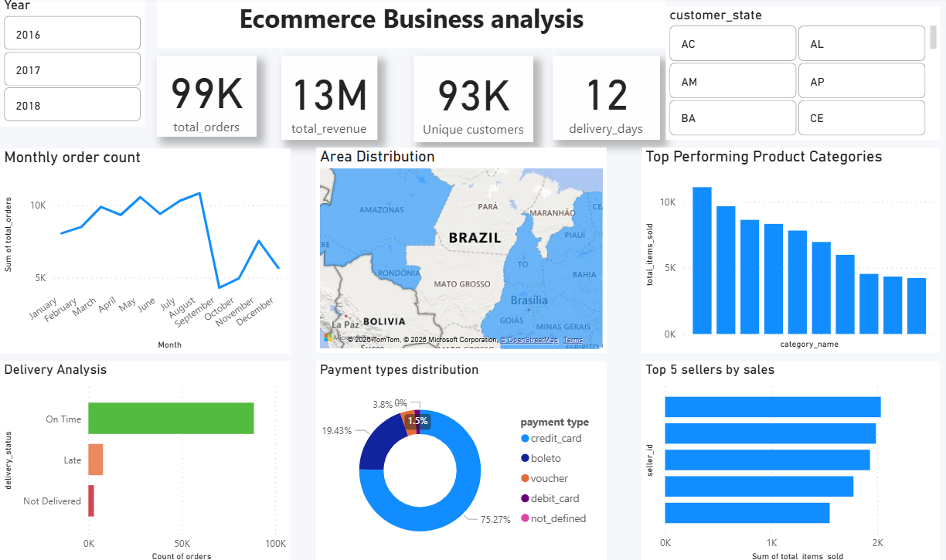Click the shortest bar in Top Performing Product Categories
This screenshot has width=946, height=560.
(917, 306)
